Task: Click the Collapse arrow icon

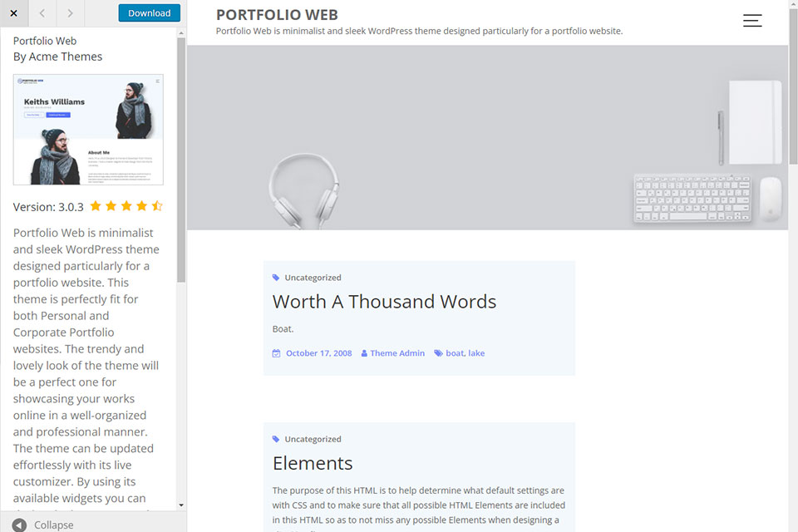Action: pos(19,525)
